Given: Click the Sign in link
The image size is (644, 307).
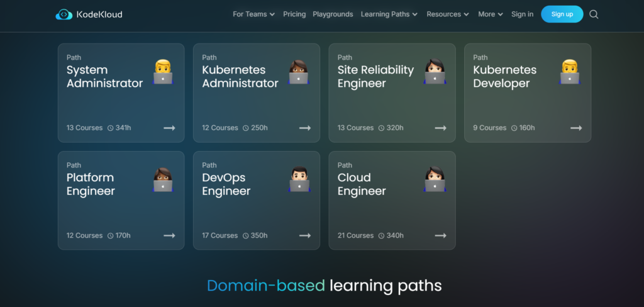Looking at the screenshot, I should 522,14.
